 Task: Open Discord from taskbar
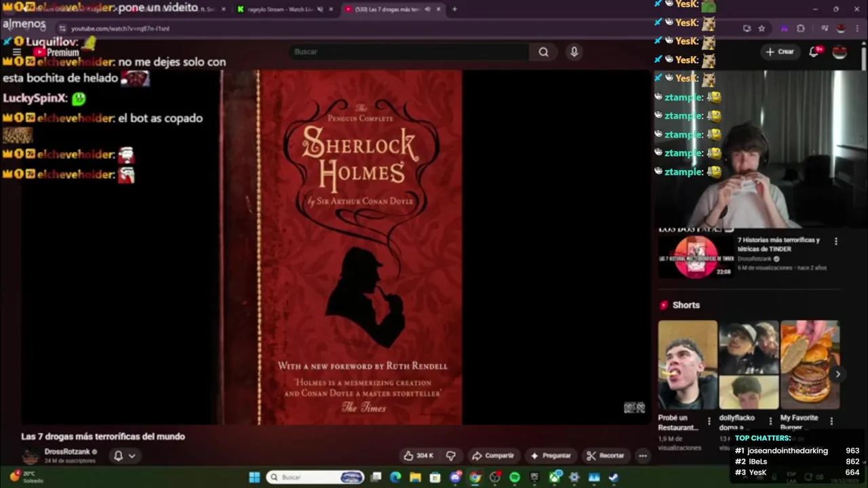(455, 477)
